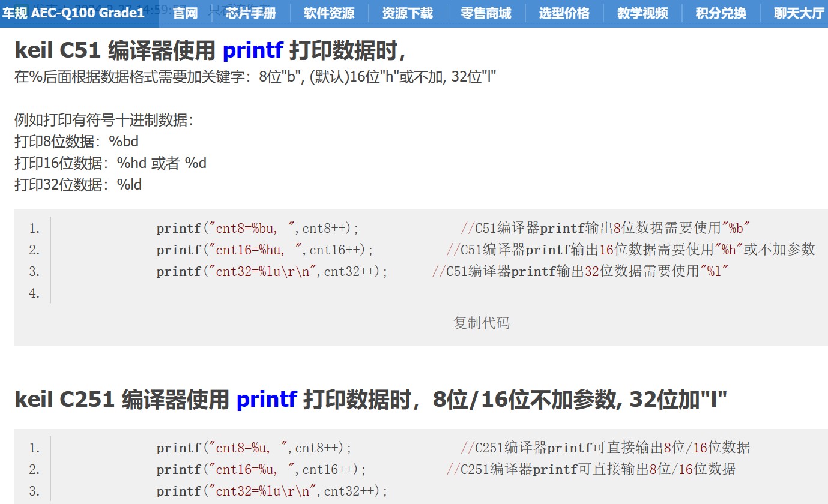Click the line 'printf("cnt32=%lu\r\n",cnt32++);' in C51 block
This screenshot has width=828, height=504.
[272, 271]
